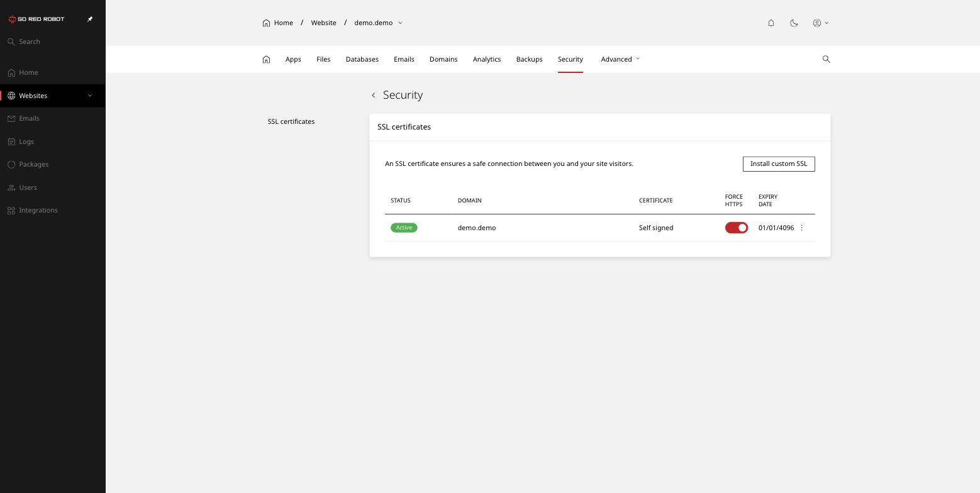Click the DOMAIN column header

470,201
